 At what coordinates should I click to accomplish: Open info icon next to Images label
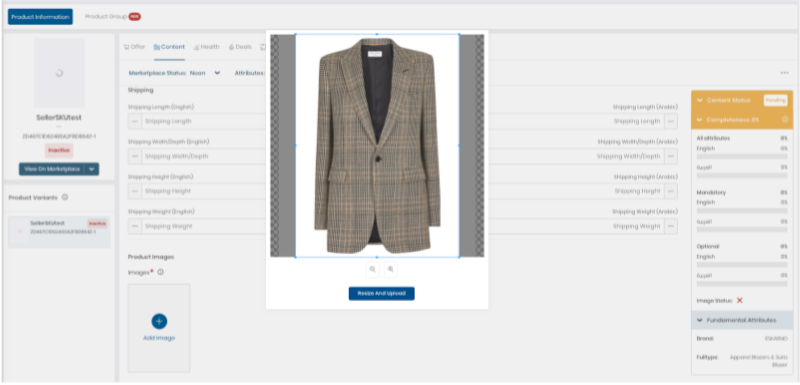[x=161, y=272]
